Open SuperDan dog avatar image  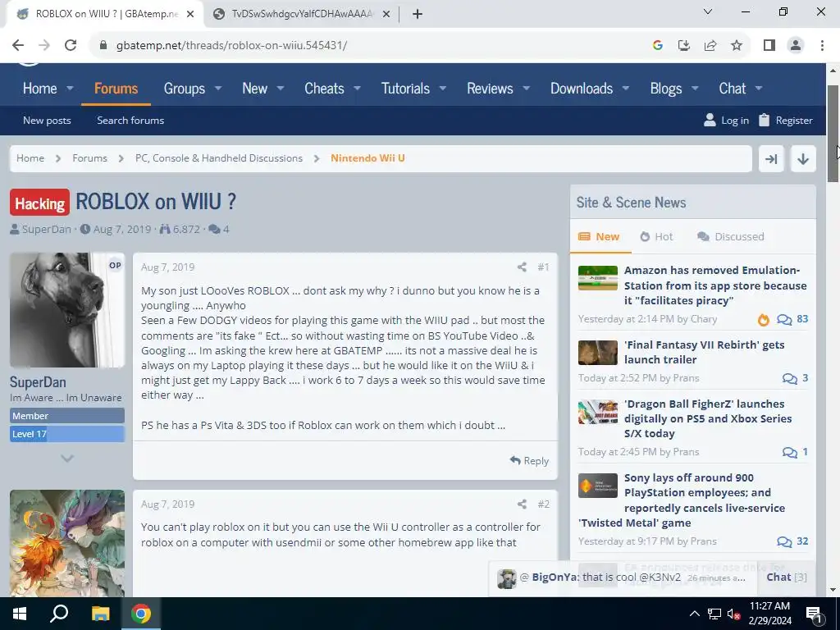click(x=67, y=310)
